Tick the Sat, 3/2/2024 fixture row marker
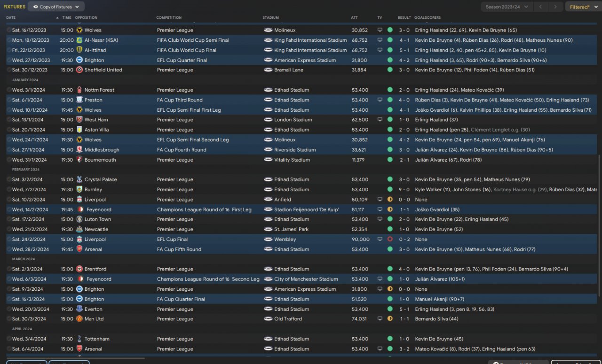Viewport: 602px width, 364px height. point(9,179)
